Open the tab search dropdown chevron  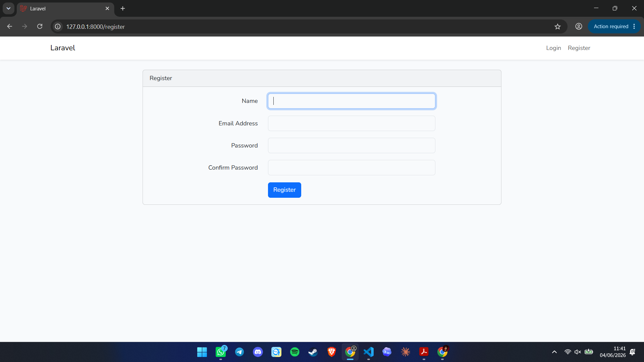8,8
